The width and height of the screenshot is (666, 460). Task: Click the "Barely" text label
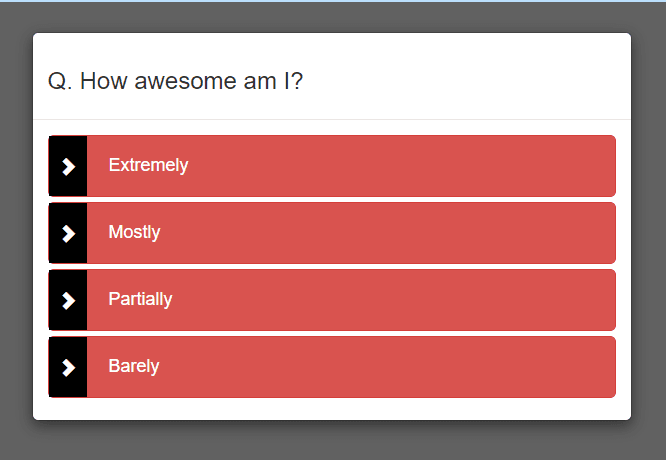(134, 366)
